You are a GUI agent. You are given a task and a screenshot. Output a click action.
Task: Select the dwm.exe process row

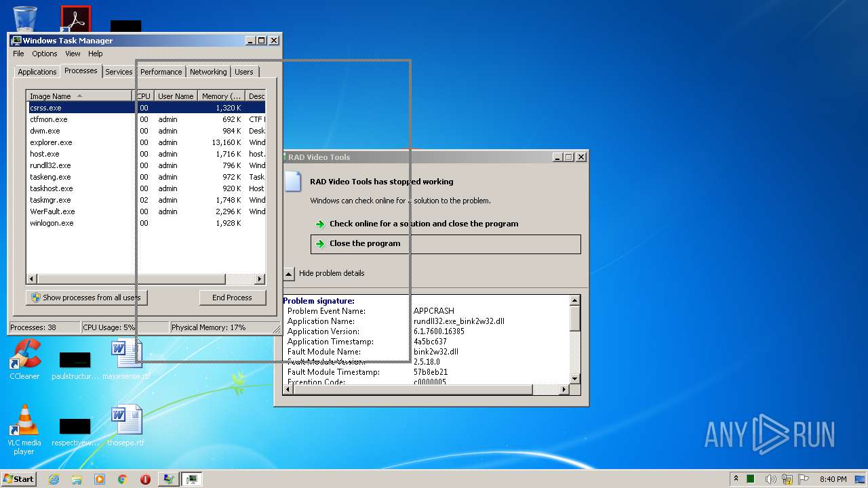tap(146, 131)
